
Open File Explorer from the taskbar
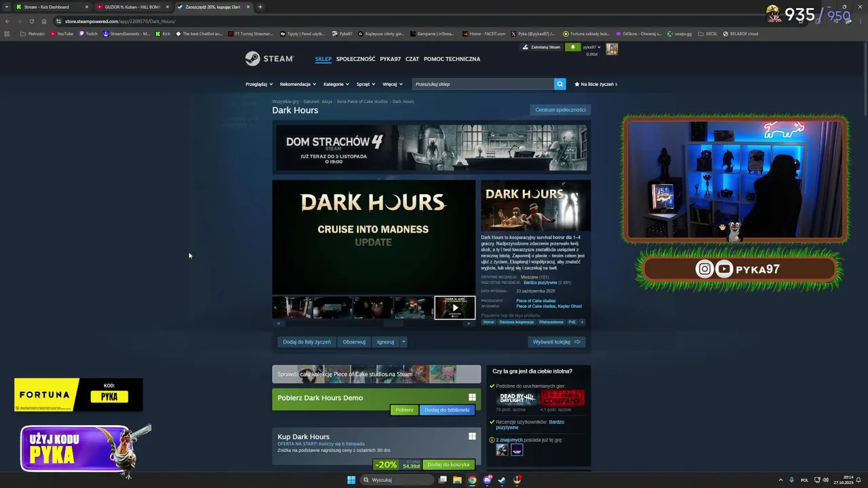point(457,480)
